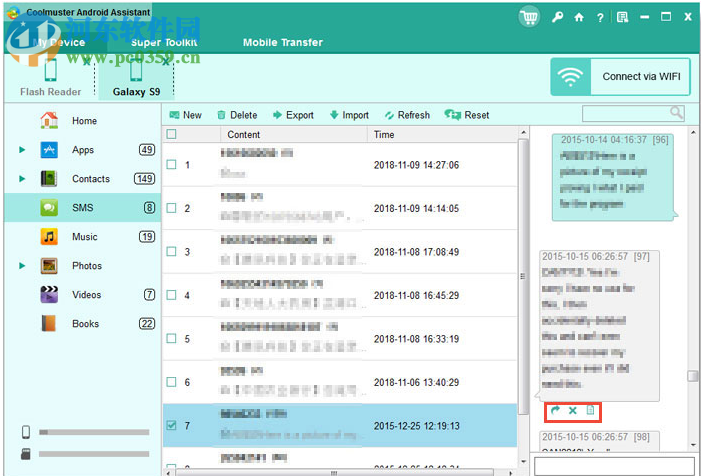Open Apps category icon

pos(49,149)
